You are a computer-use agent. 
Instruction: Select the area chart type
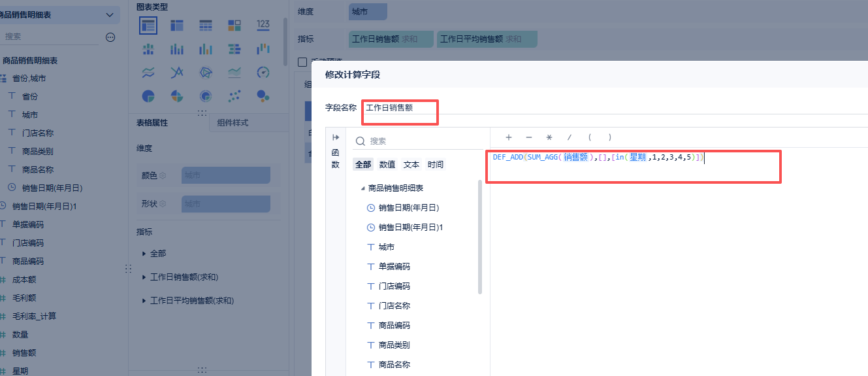click(x=234, y=73)
